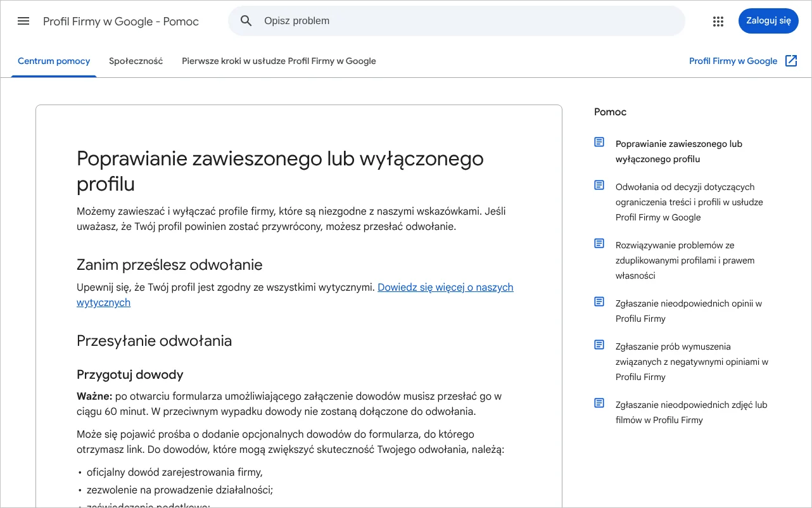Click the Zaloguj się button
This screenshot has height=508, width=812.
[x=768, y=21]
